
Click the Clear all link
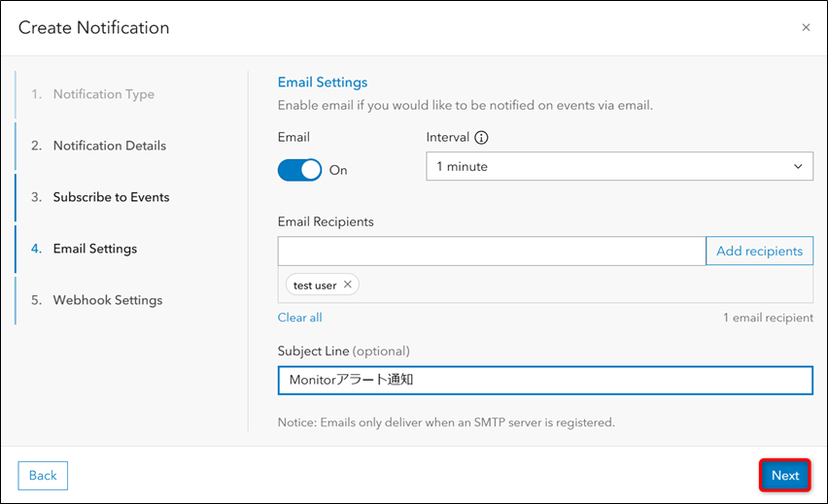(x=300, y=318)
